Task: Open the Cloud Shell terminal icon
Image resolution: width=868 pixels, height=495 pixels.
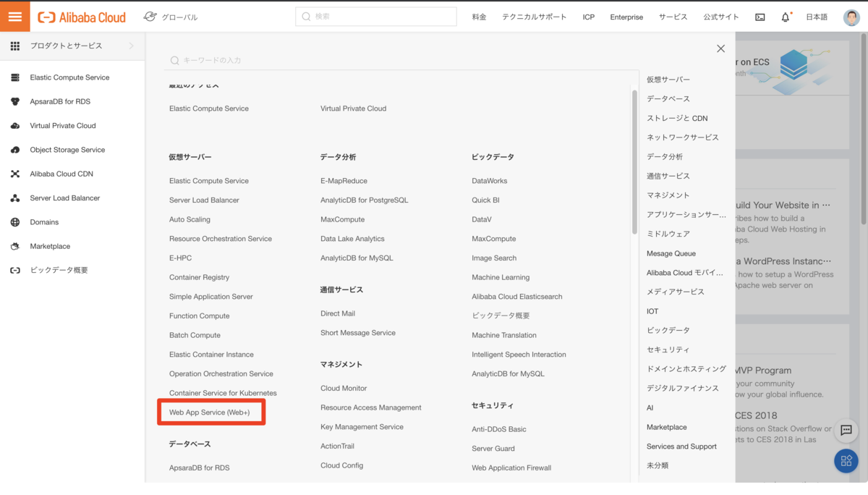Action: pyautogui.click(x=760, y=17)
